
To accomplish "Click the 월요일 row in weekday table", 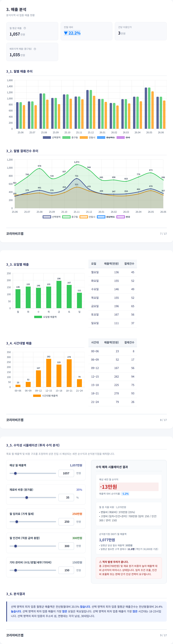I will [x=113, y=272].
